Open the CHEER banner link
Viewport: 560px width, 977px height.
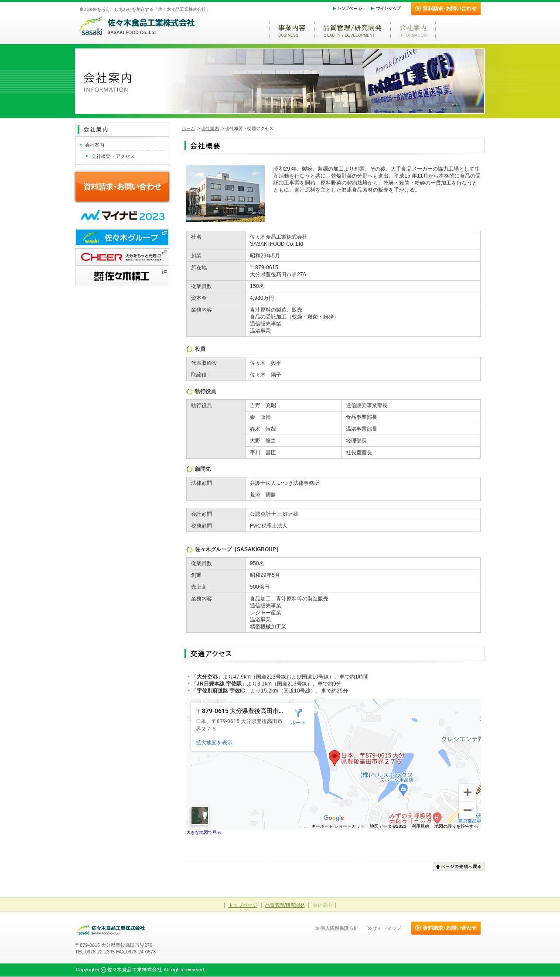click(122, 257)
